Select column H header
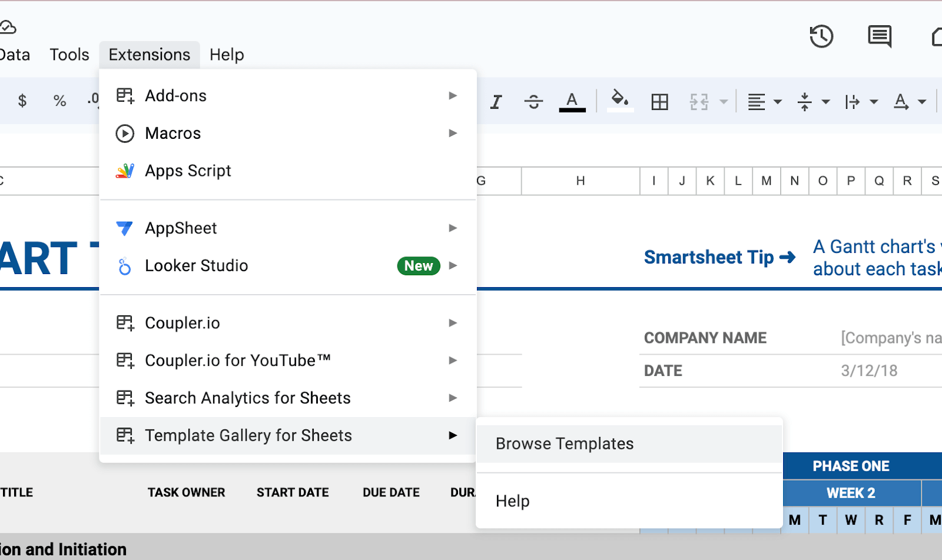Screen dimensions: 942x560 point(581,181)
